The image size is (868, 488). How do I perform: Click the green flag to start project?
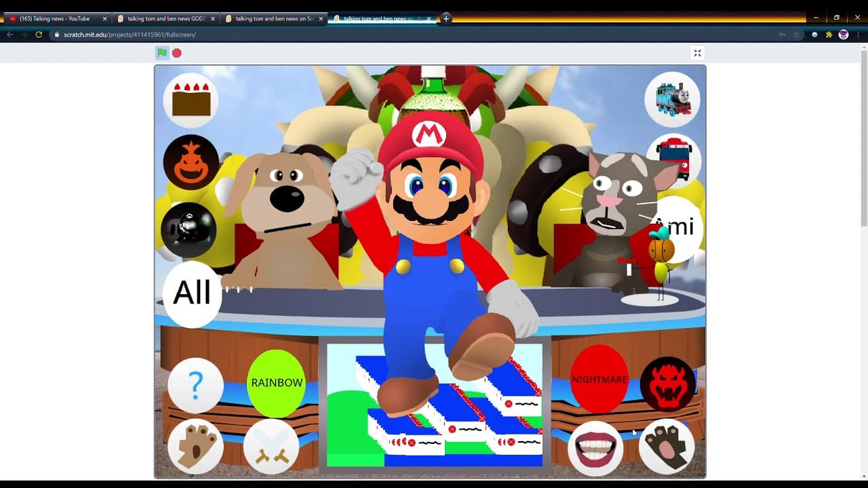[x=162, y=53]
